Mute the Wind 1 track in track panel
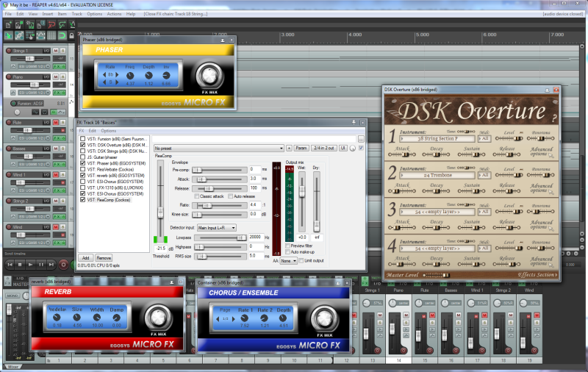The image size is (588, 372). coord(56,175)
